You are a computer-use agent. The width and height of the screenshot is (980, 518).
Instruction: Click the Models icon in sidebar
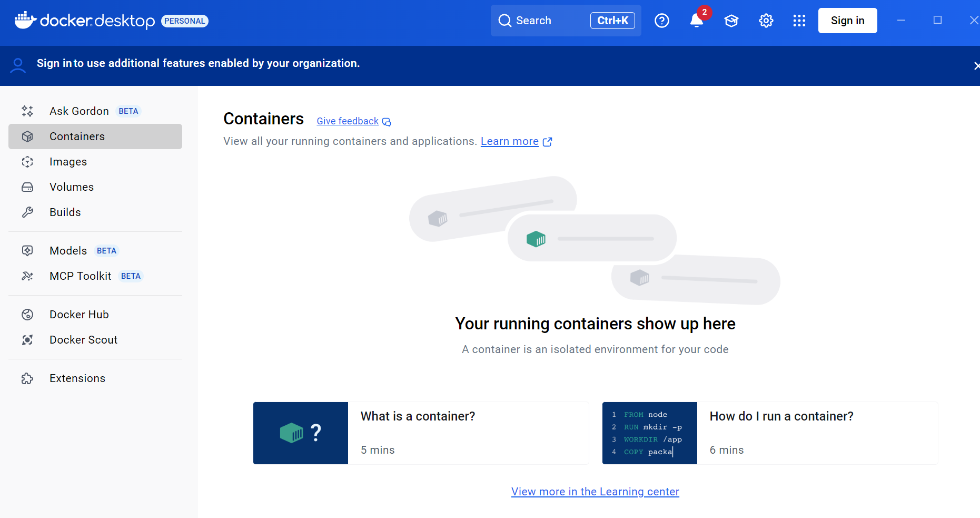pos(27,251)
